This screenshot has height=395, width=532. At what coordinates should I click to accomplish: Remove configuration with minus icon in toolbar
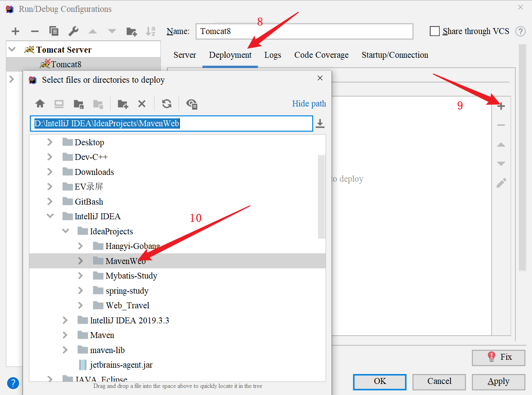click(x=35, y=31)
